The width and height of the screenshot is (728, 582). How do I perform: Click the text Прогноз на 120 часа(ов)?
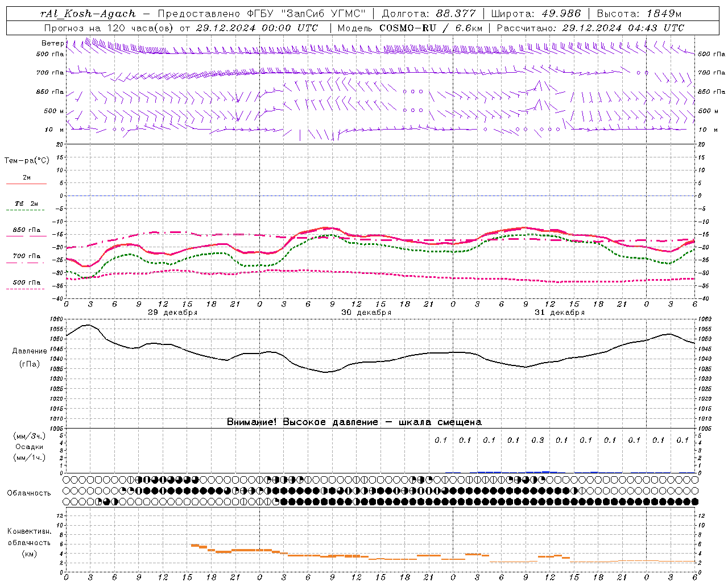coord(109,28)
